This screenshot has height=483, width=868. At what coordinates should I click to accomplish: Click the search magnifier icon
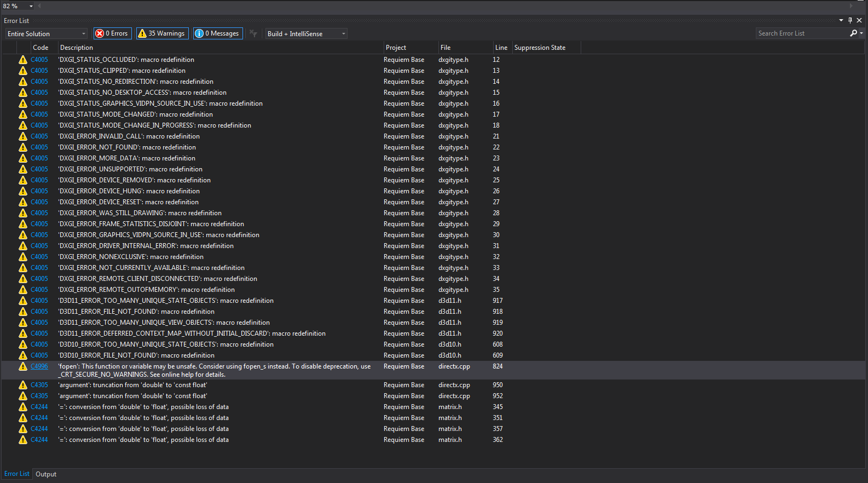click(853, 33)
